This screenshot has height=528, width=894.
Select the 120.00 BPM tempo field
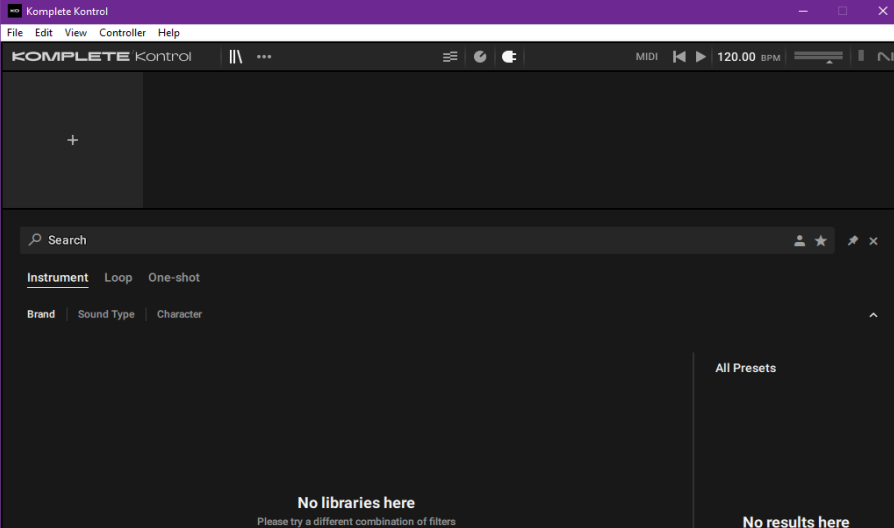click(749, 56)
